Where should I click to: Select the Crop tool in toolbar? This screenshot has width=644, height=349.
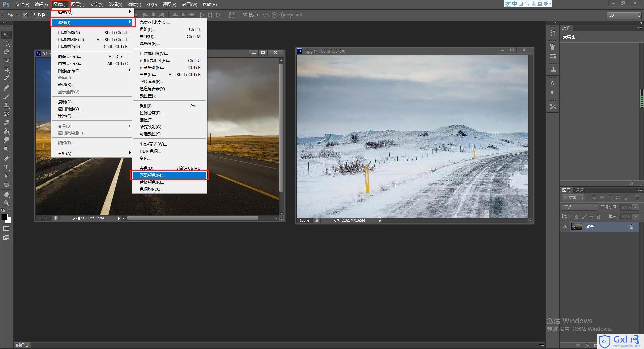6,70
